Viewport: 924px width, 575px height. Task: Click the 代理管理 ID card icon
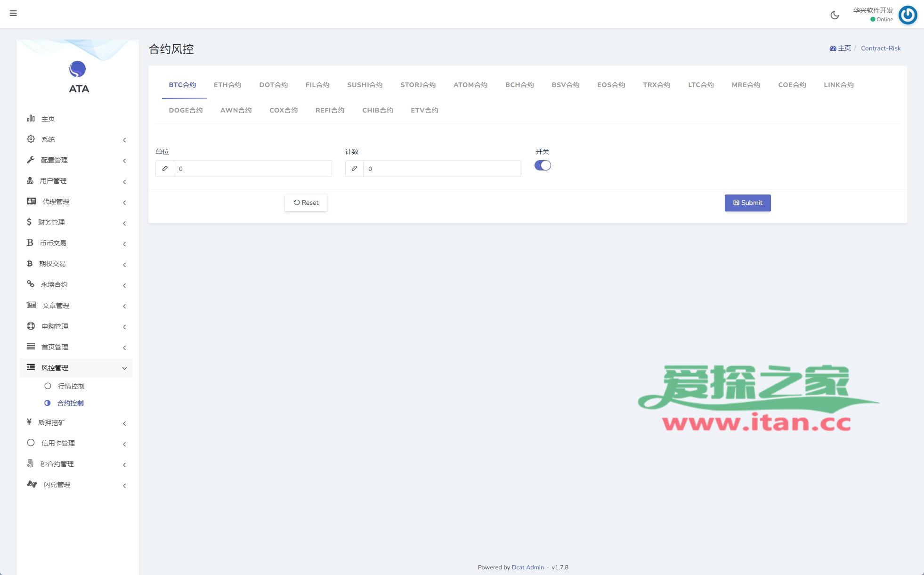coord(32,201)
